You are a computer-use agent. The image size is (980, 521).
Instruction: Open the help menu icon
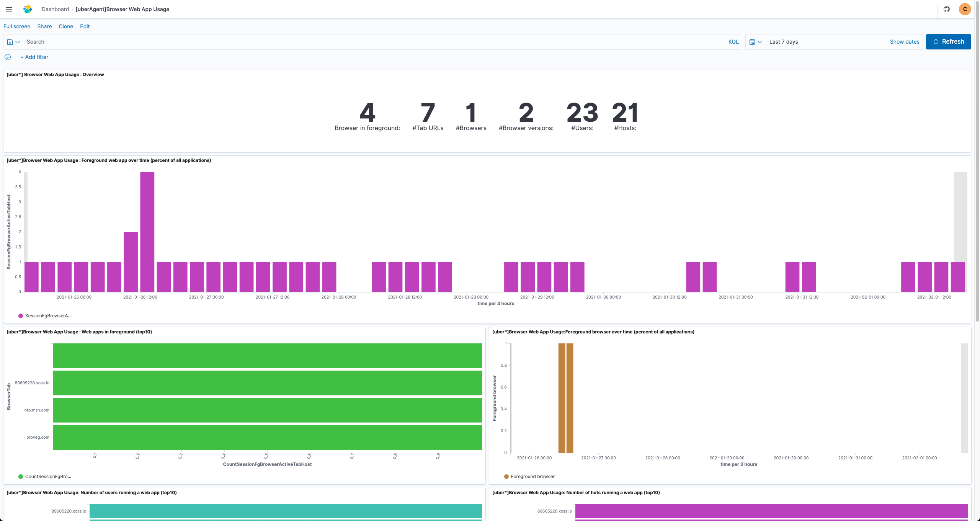coord(946,9)
